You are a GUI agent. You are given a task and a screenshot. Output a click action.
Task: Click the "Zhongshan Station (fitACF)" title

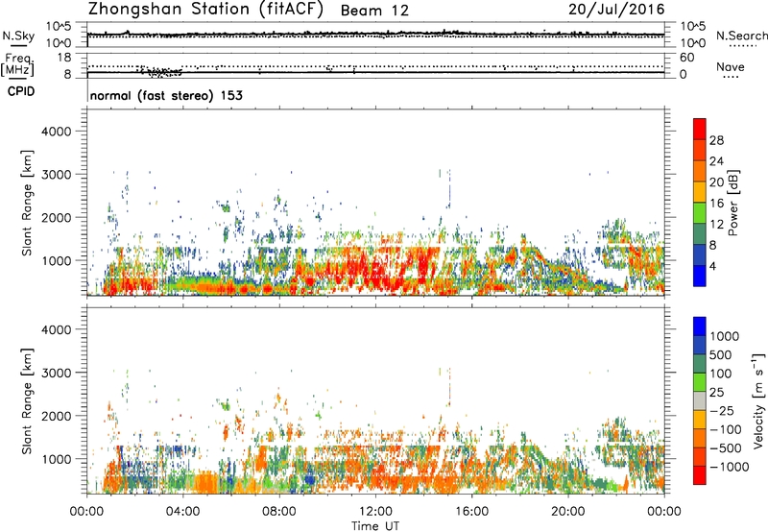point(205,9)
